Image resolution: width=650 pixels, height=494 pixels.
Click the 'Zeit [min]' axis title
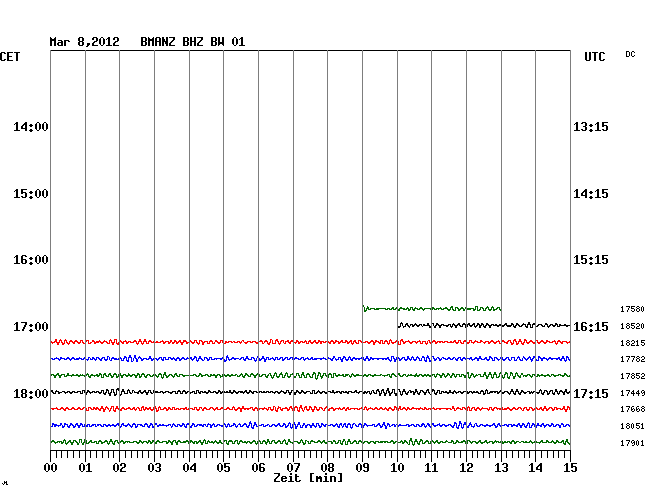click(x=308, y=478)
